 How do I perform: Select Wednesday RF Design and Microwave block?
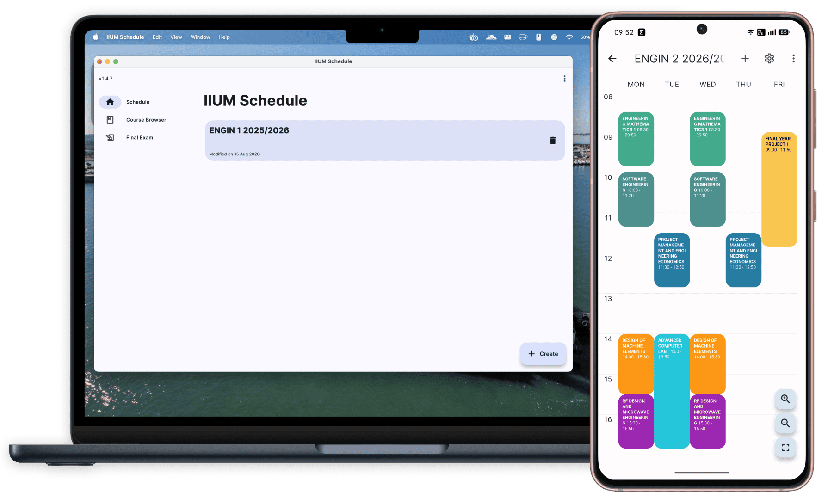click(708, 421)
